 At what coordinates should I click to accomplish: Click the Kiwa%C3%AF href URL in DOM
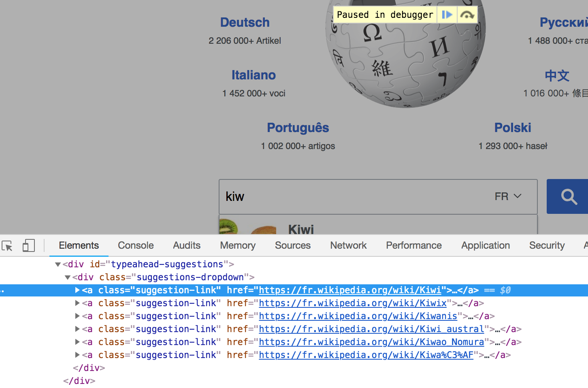(366, 355)
